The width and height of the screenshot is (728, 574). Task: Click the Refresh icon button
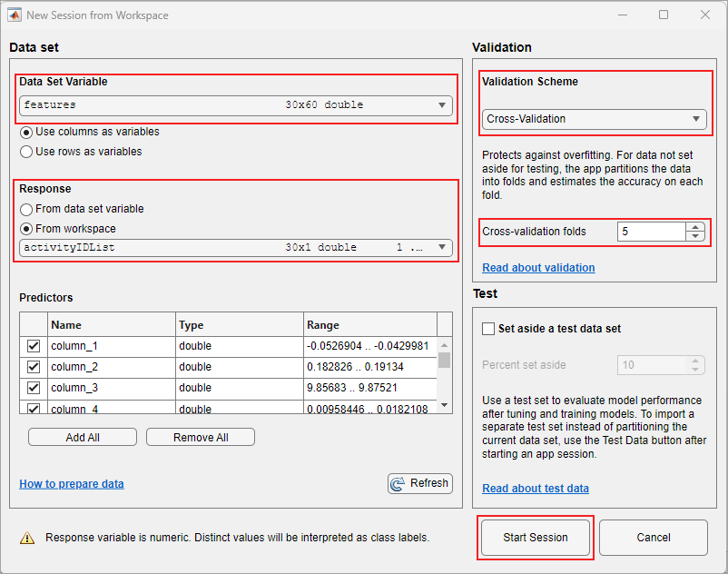pyautogui.click(x=419, y=483)
